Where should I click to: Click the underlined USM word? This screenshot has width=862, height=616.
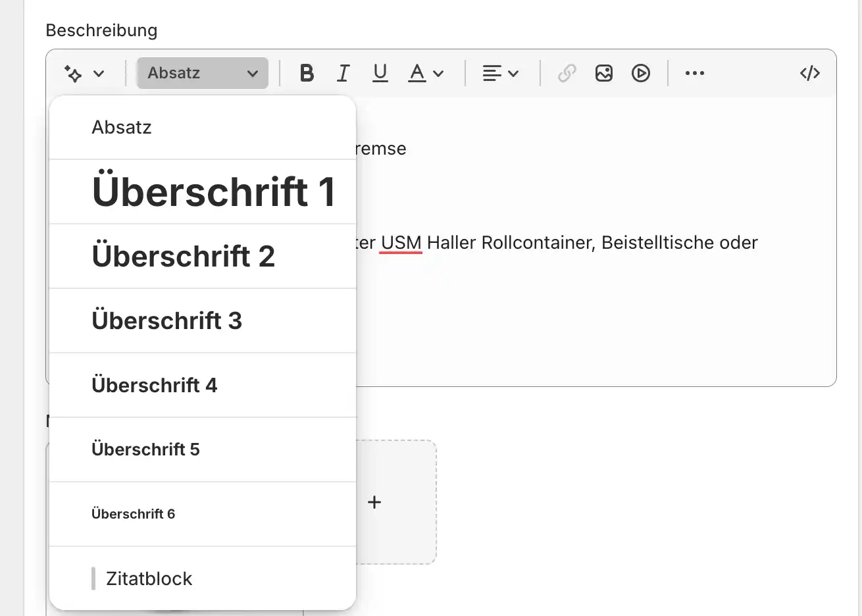click(x=400, y=242)
